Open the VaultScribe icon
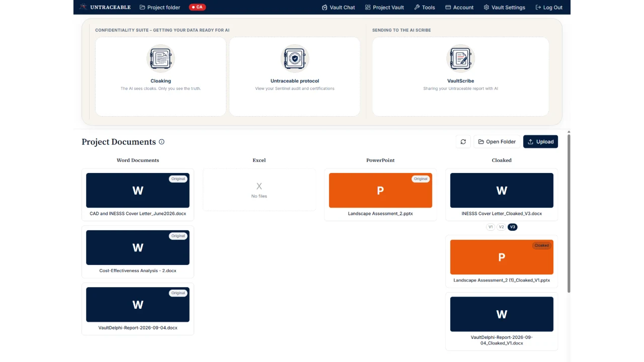 (x=460, y=59)
